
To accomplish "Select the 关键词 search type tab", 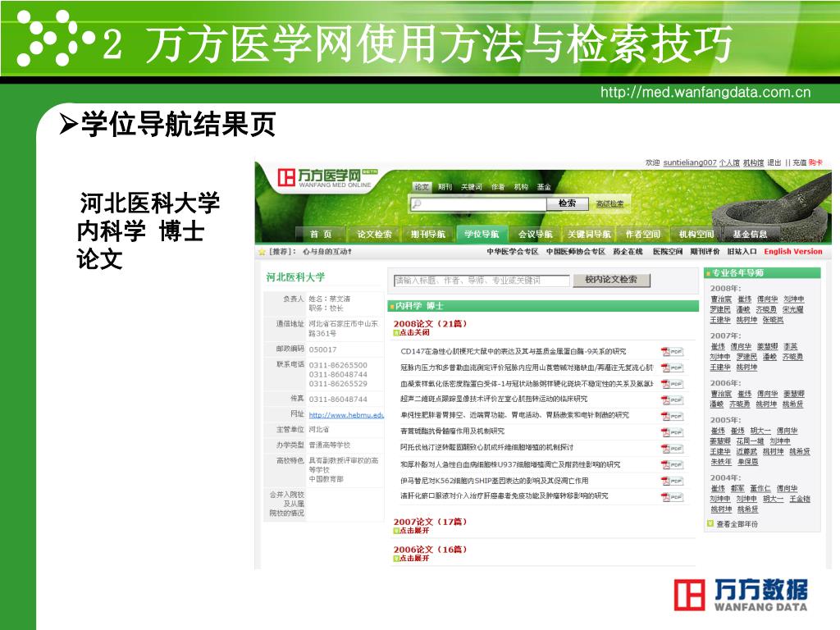I will [472, 186].
